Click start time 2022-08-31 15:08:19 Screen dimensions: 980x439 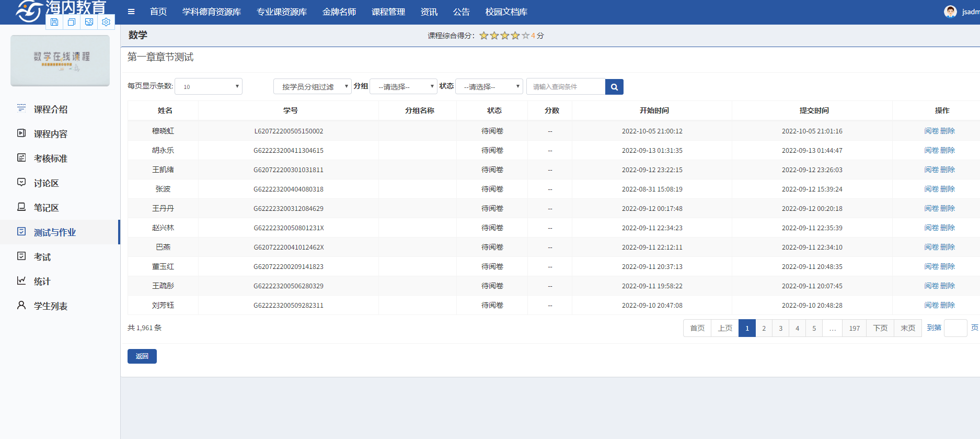click(652, 189)
